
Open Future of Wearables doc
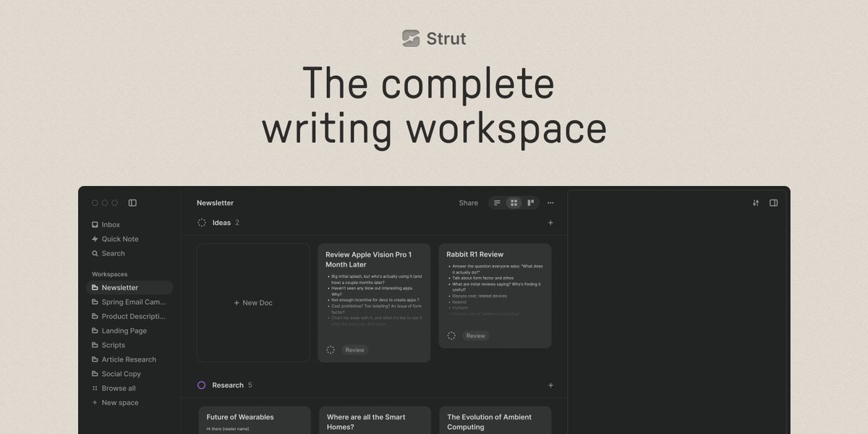point(255,420)
